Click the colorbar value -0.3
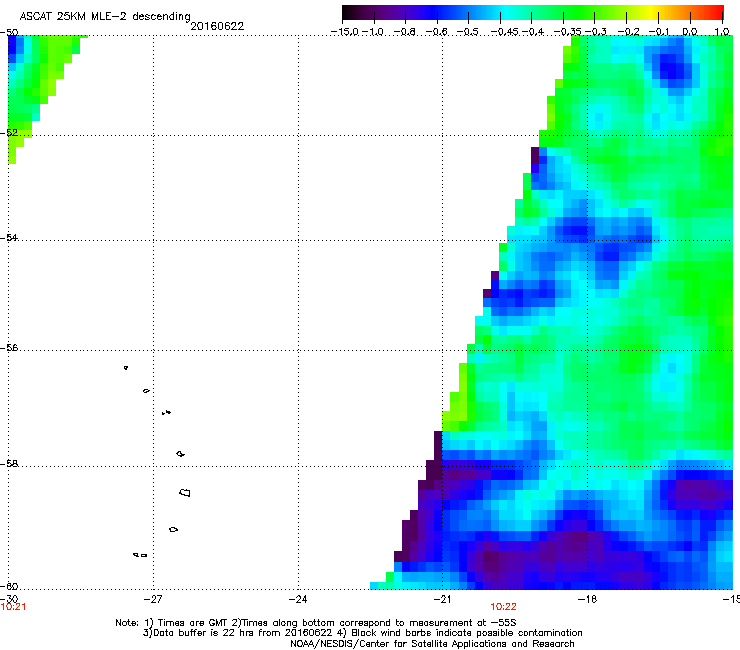This screenshot has width=740, height=650. click(x=596, y=32)
